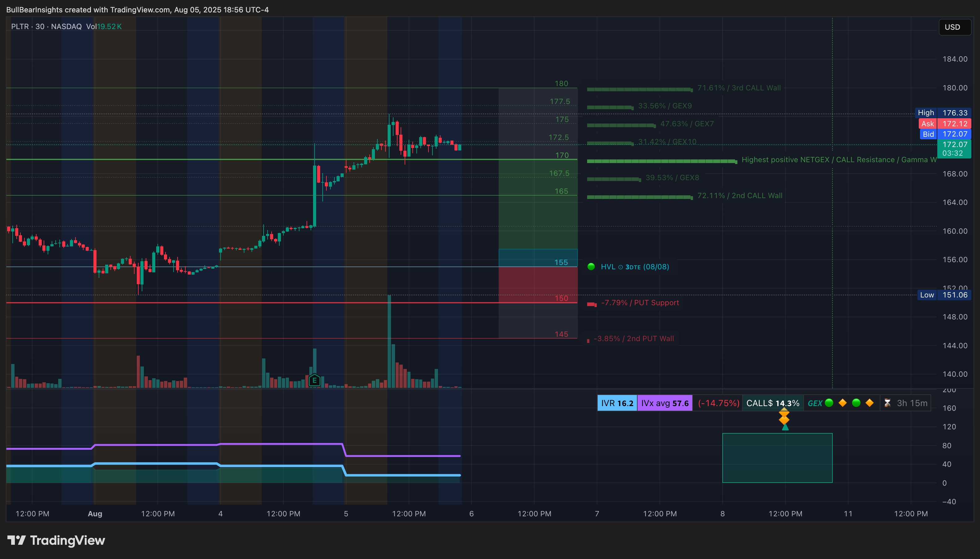Click the red PUT Support bar marker
The image size is (980, 559).
[592, 305]
